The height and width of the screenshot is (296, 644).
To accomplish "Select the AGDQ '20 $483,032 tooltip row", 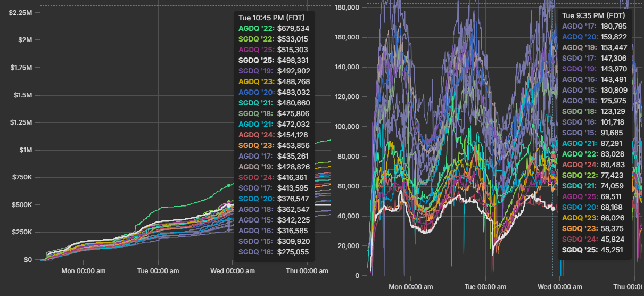I will click(x=274, y=92).
